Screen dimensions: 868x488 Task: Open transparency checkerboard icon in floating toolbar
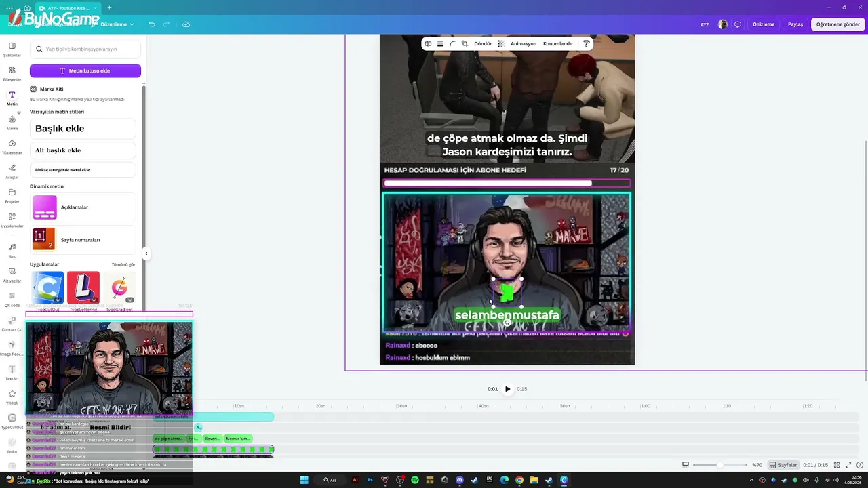point(500,43)
